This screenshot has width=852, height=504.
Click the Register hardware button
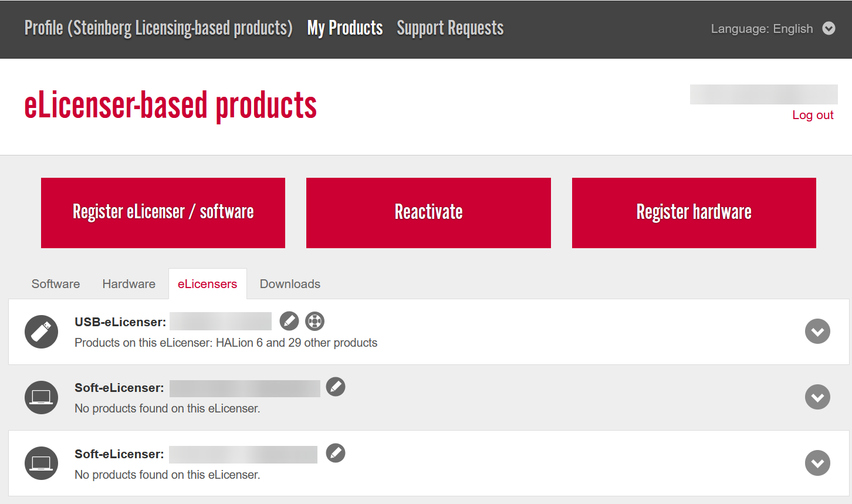point(694,212)
